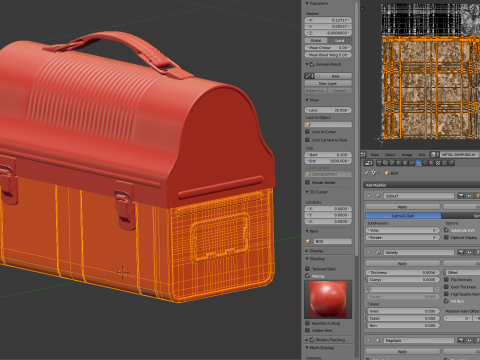Enable Optimal Display option
Image resolution: width=480 pixels, height=360 pixels.
tap(446, 237)
